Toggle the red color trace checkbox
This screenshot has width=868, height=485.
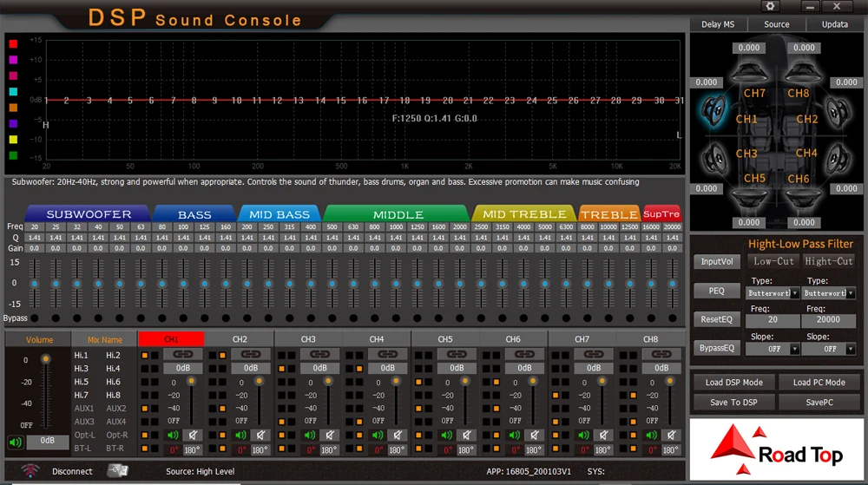tap(13, 43)
